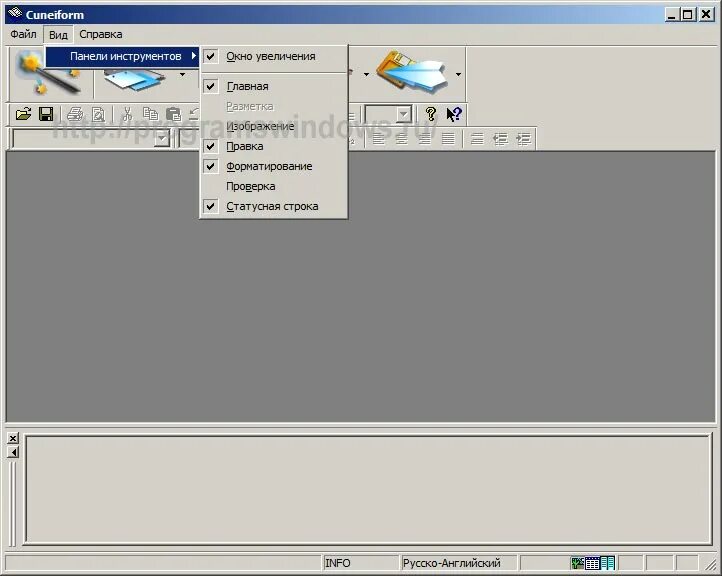The image size is (722, 576).
Task: Click the Copy icon
Action: (x=150, y=114)
